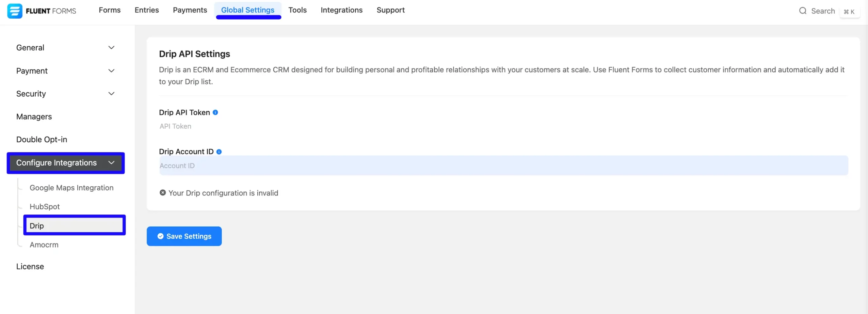The image size is (868, 314).
Task: Select Google Maps Integration item
Action: coord(72,188)
